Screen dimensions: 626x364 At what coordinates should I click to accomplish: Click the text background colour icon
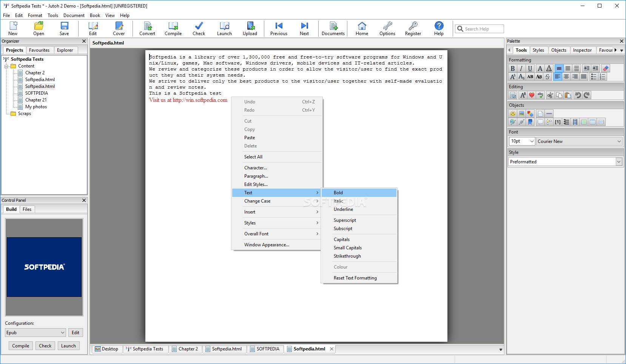[549, 68]
